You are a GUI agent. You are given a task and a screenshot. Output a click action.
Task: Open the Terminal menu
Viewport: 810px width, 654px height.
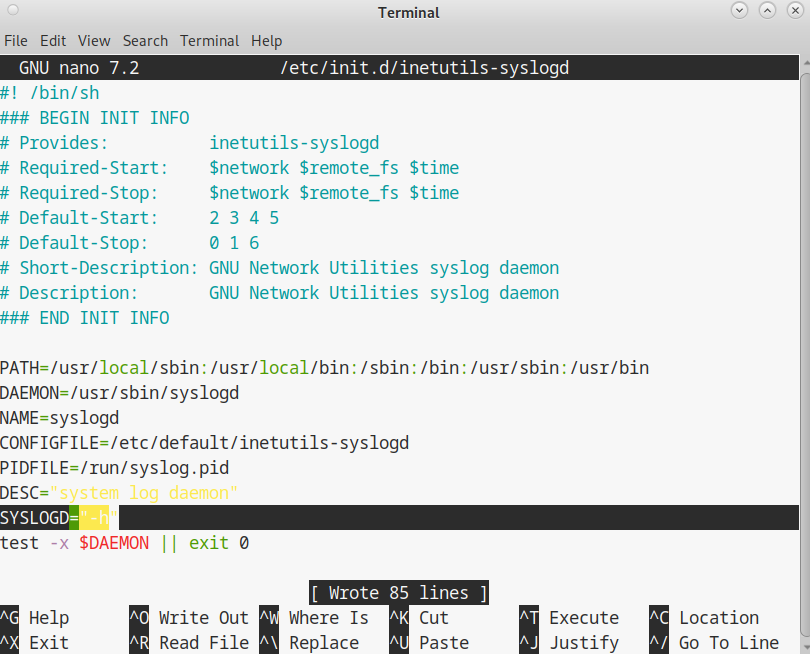[209, 41]
